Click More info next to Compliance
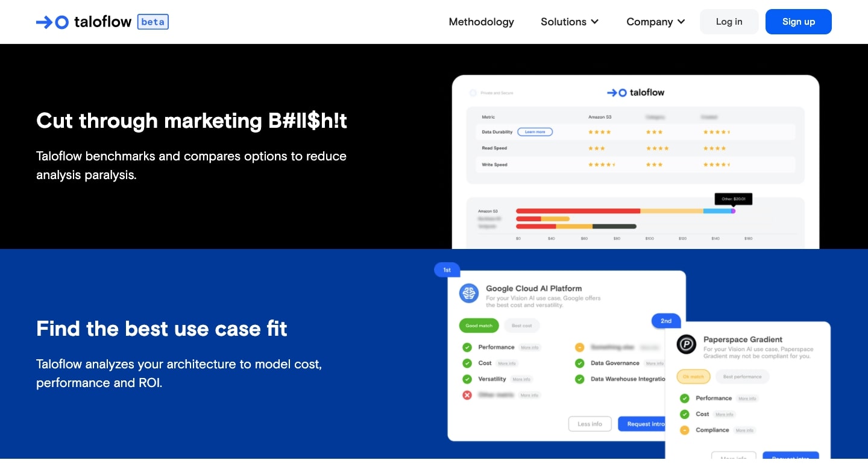The image size is (868, 466). [x=744, y=430]
